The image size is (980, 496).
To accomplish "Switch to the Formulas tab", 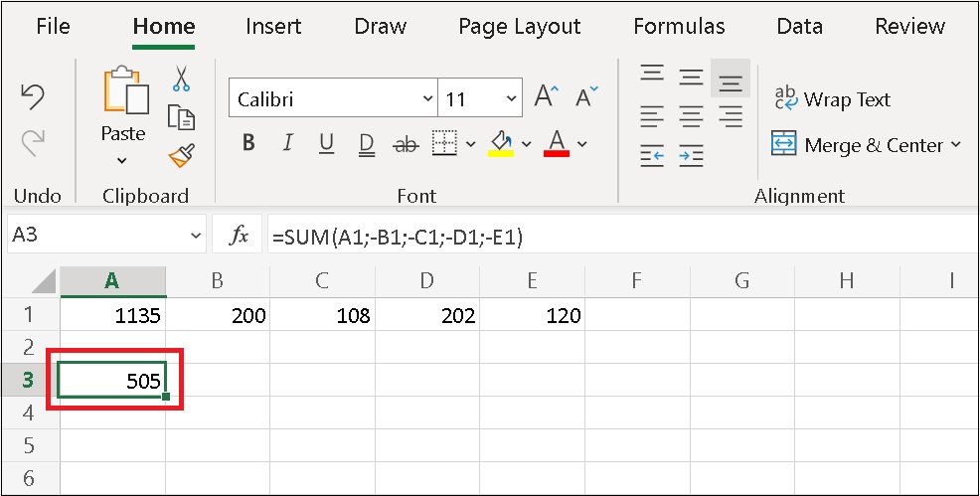I will tap(679, 27).
